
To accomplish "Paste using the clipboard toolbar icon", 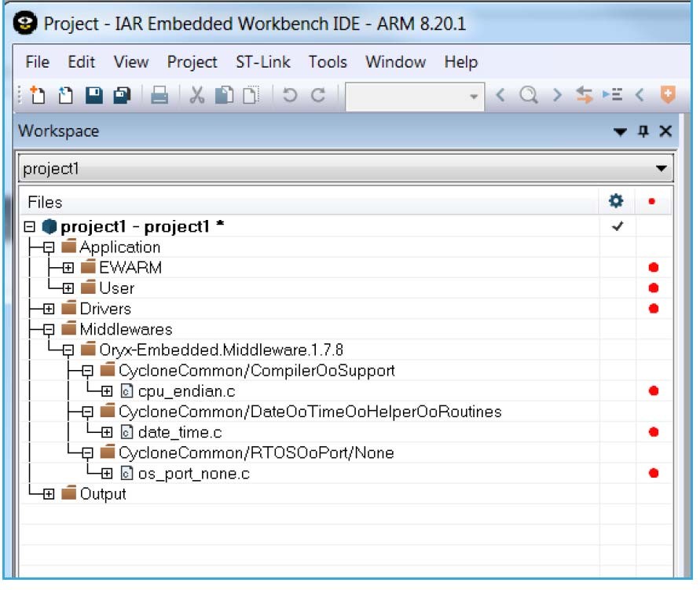I will pyautogui.click(x=251, y=95).
